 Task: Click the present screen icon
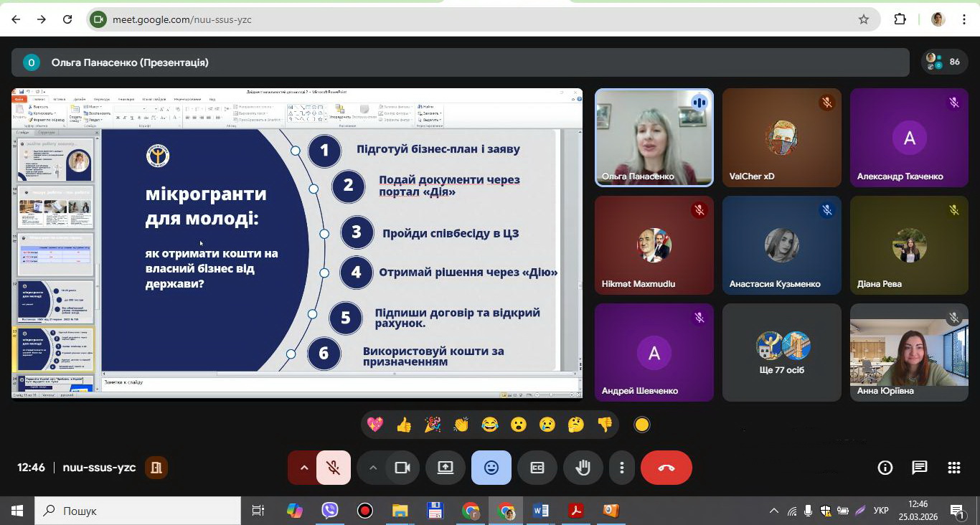pos(446,468)
